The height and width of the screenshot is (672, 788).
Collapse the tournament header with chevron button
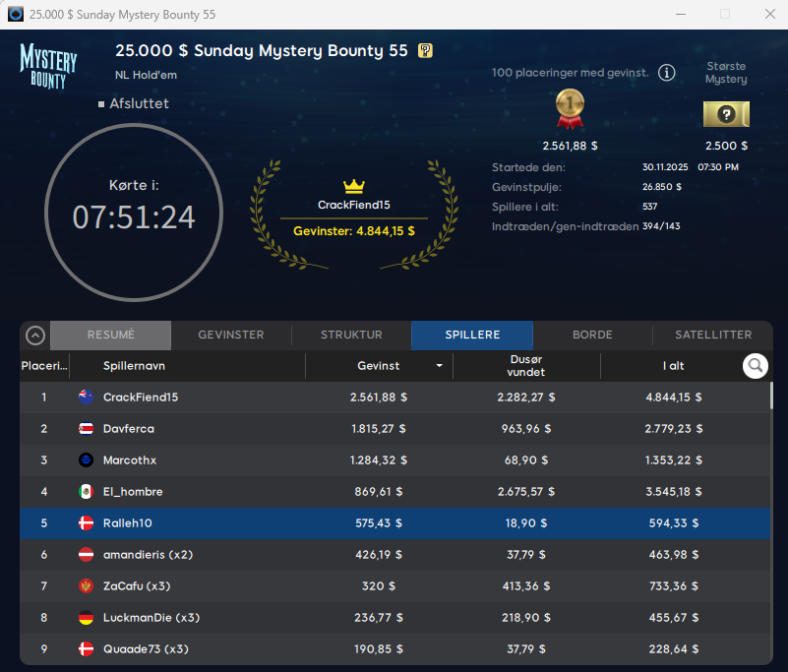pos(35,336)
